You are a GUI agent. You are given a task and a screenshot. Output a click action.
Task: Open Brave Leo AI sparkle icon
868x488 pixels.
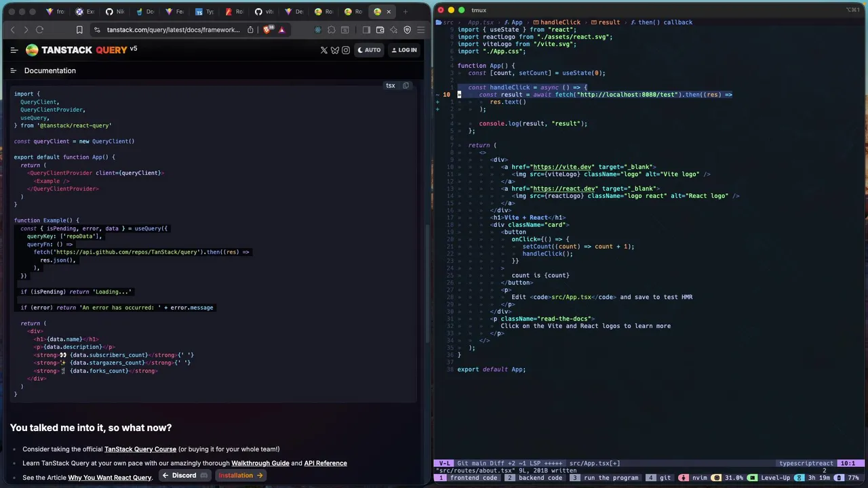tap(393, 30)
